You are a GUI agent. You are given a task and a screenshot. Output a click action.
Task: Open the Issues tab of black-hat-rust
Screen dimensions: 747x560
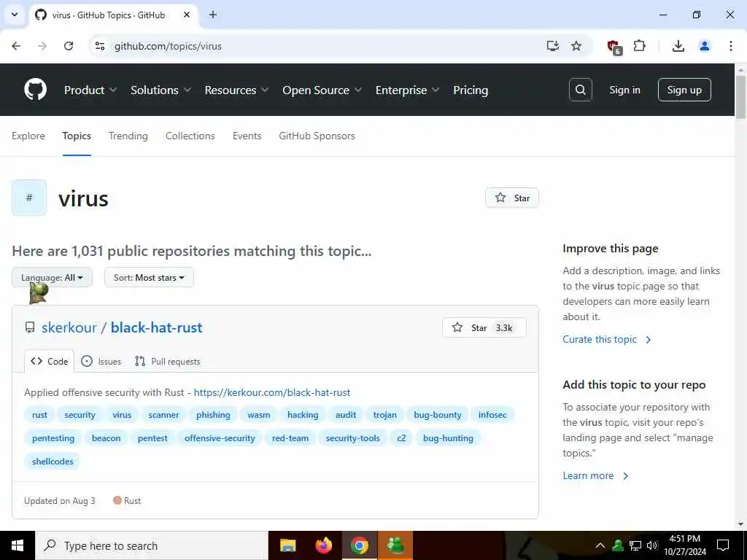(101, 362)
